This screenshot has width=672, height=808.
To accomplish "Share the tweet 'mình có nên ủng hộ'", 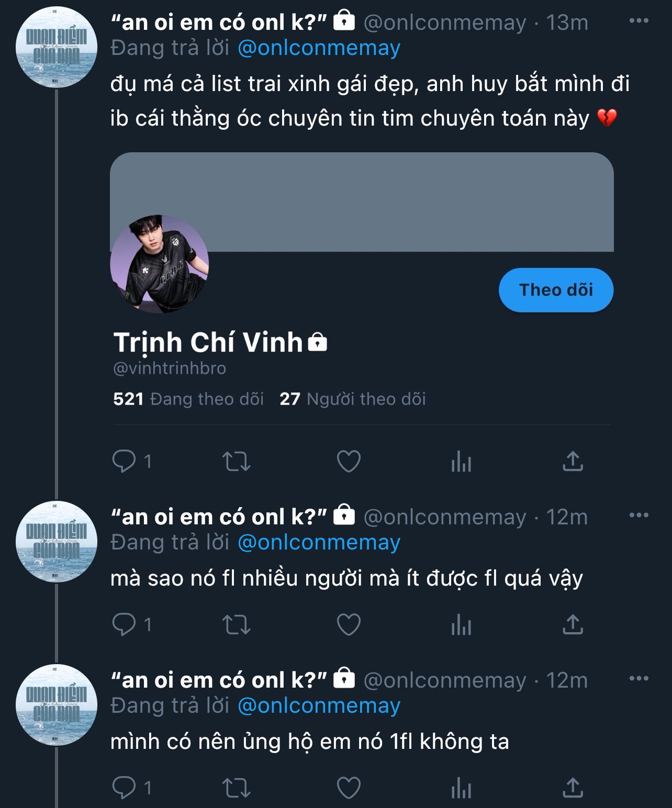I will (x=573, y=788).
